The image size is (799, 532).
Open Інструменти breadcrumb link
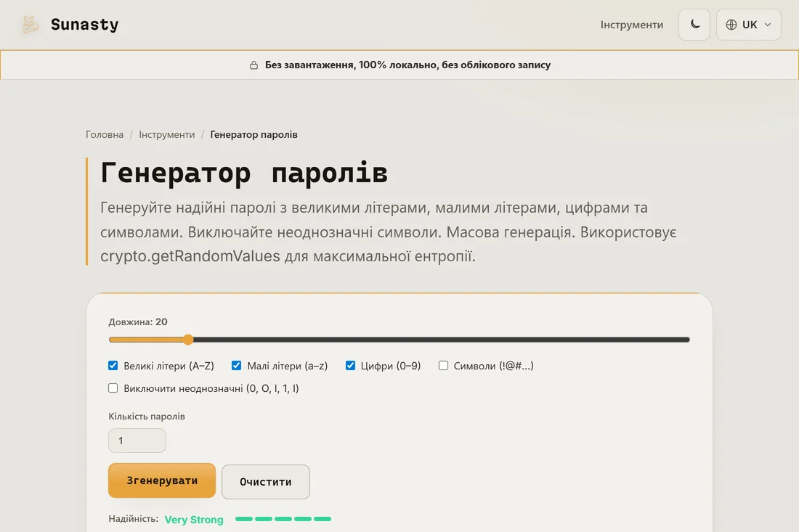coord(166,134)
